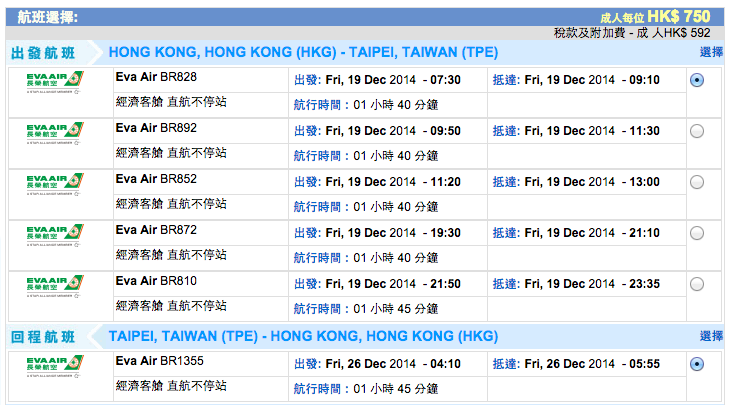Select the BR828 07:30 departure radio button
Screen dimensions: 730x405
coord(696,80)
